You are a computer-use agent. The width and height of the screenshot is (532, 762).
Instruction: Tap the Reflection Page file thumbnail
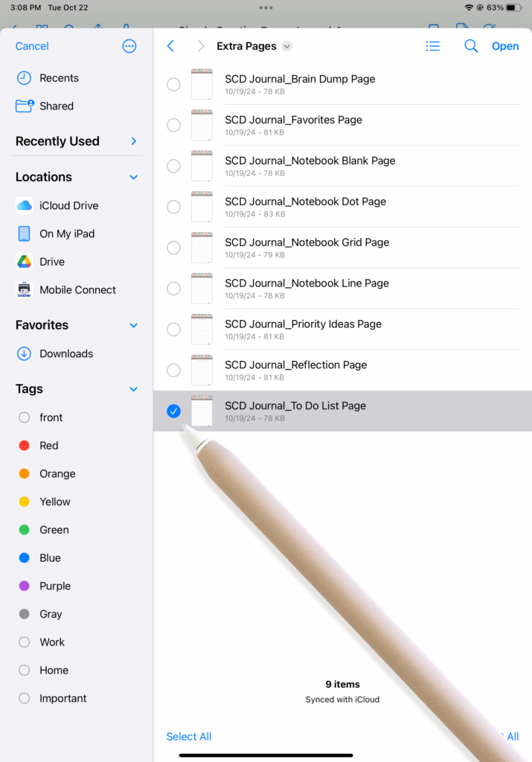point(202,370)
